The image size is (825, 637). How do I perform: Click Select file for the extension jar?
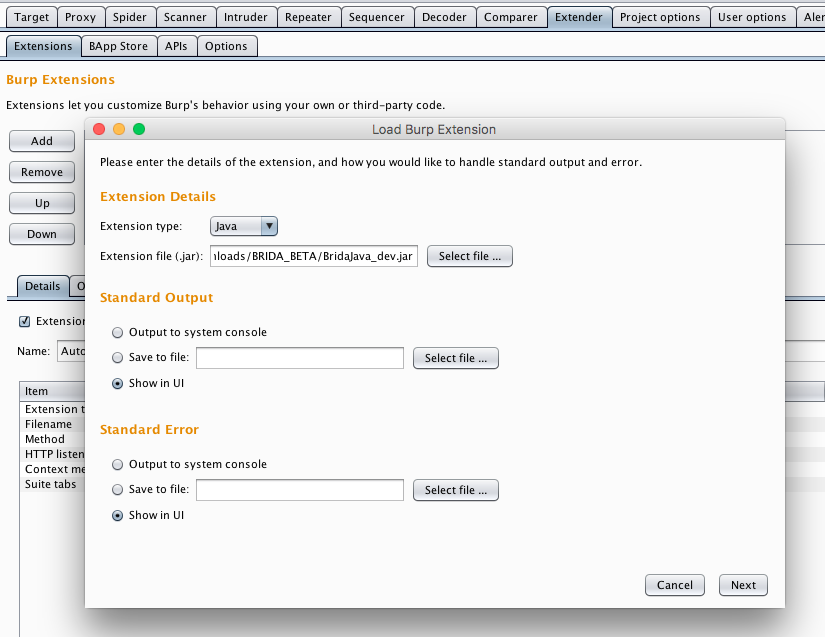[469, 255]
